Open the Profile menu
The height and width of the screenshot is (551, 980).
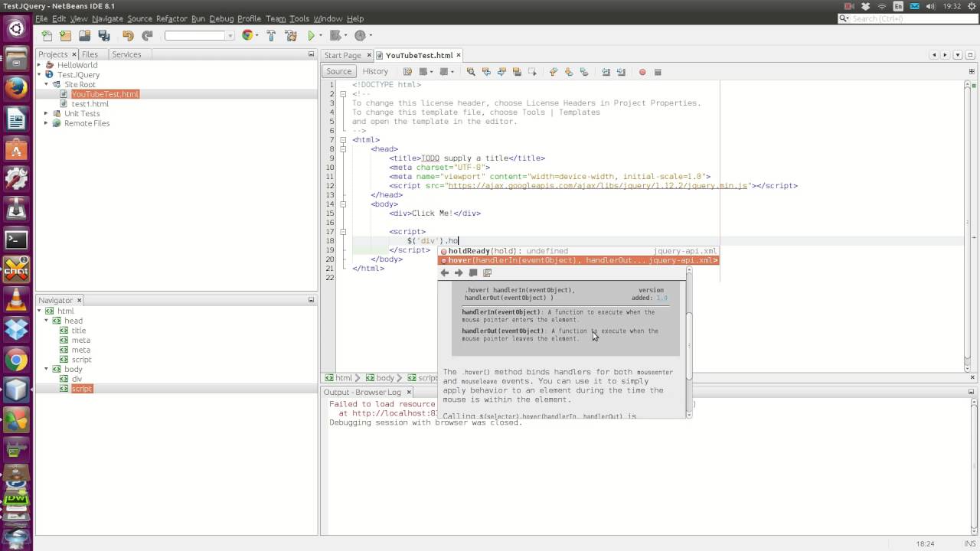tap(249, 18)
